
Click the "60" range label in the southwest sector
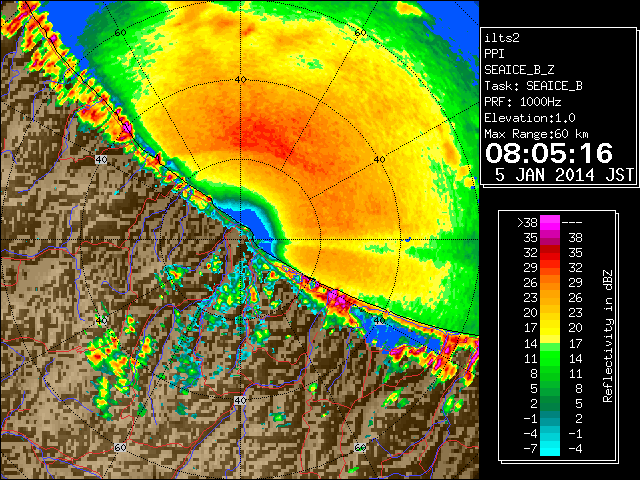click(120, 448)
